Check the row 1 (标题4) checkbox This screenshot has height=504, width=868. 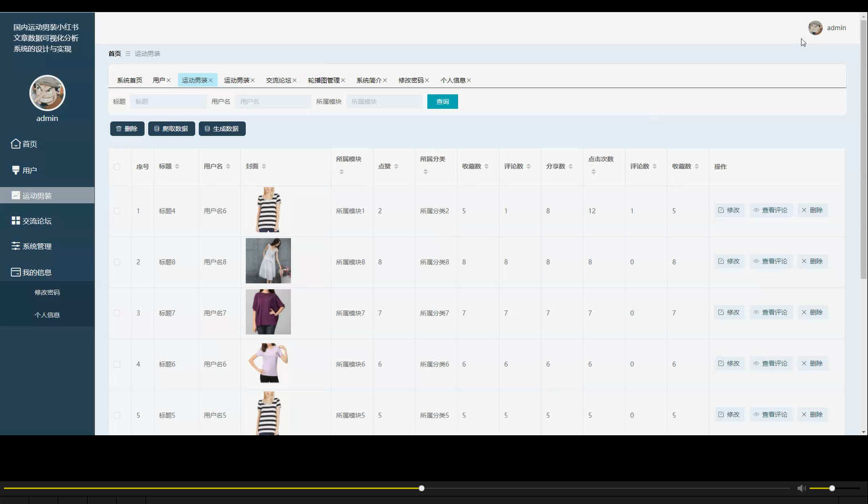[x=117, y=211]
